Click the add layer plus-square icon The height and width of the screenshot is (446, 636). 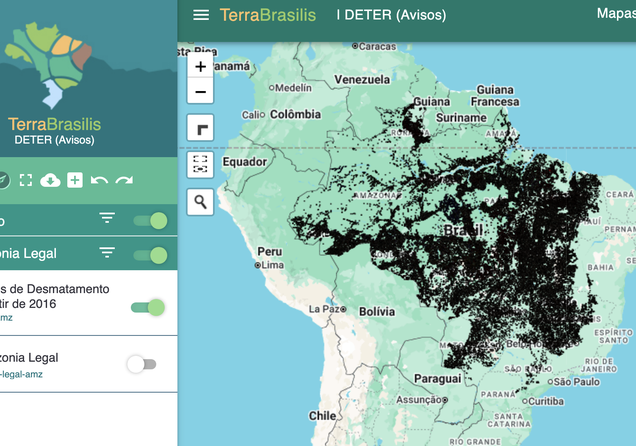75,180
